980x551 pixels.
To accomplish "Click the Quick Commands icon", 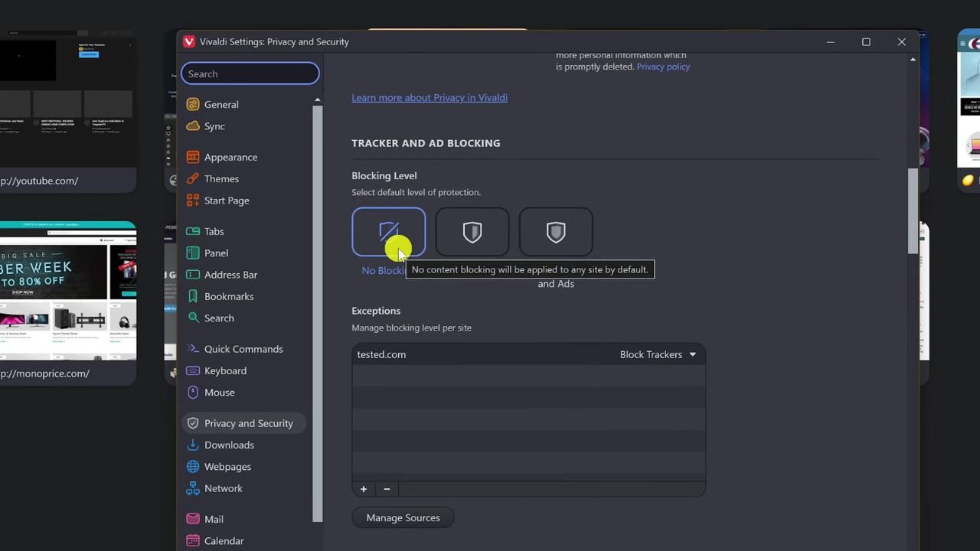I will (193, 349).
